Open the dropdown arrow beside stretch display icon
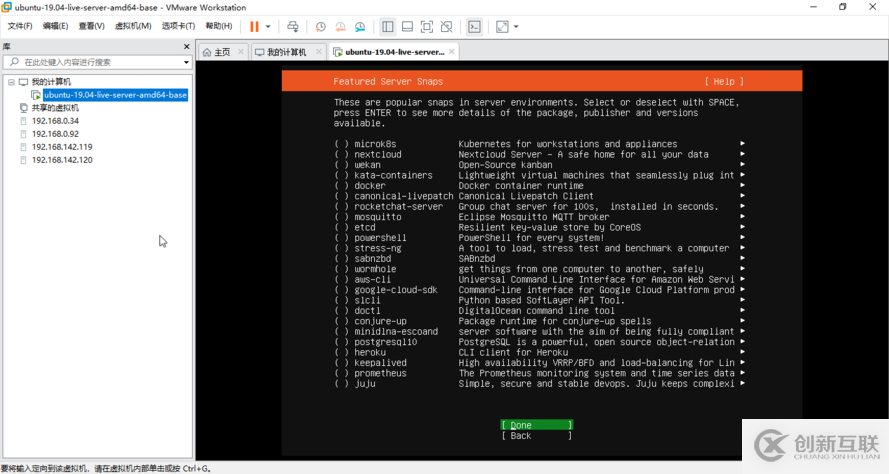The height and width of the screenshot is (474, 889). (516, 27)
